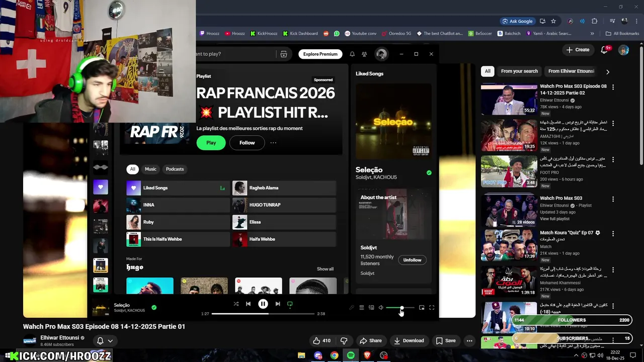Select YouTube From Elhiwar Ettounsi chip
Image resolution: width=644 pixels, height=362 pixels.
coord(571,71)
